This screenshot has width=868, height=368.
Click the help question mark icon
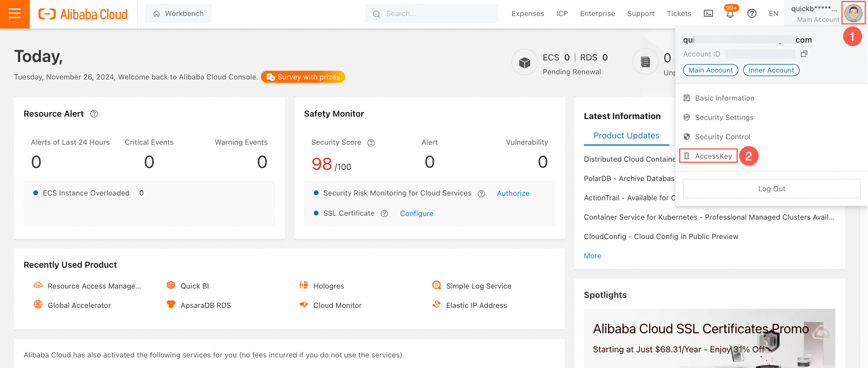tap(752, 14)
